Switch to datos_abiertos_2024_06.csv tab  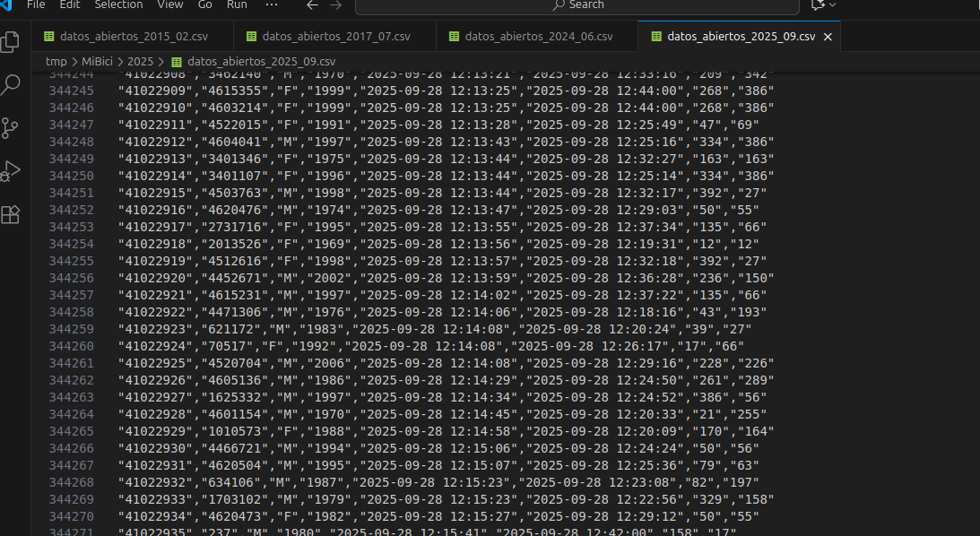[x=538, y=37]
